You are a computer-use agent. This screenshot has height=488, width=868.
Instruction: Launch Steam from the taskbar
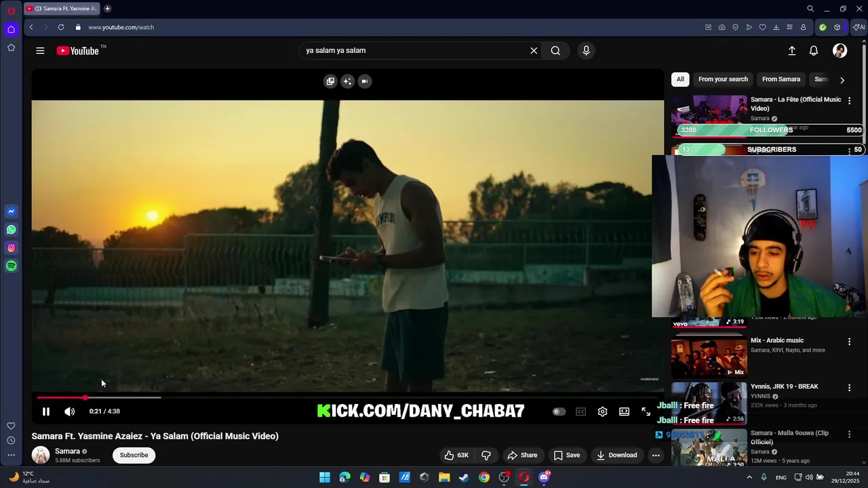tap(464, 477)
